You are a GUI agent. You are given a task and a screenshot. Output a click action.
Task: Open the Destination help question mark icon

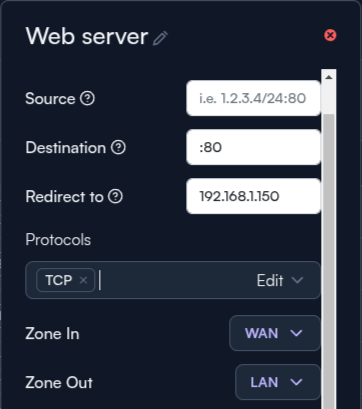click(x=118, y=147)
